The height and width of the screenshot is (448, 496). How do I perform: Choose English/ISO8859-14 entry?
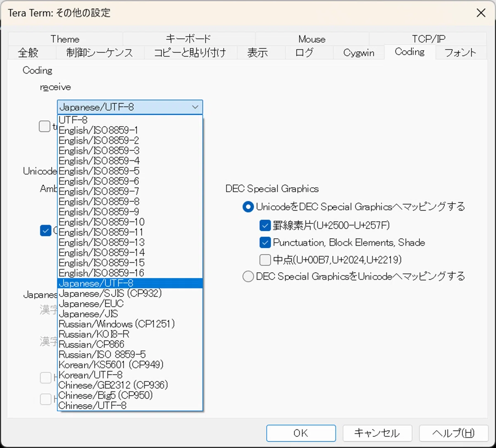130,253
